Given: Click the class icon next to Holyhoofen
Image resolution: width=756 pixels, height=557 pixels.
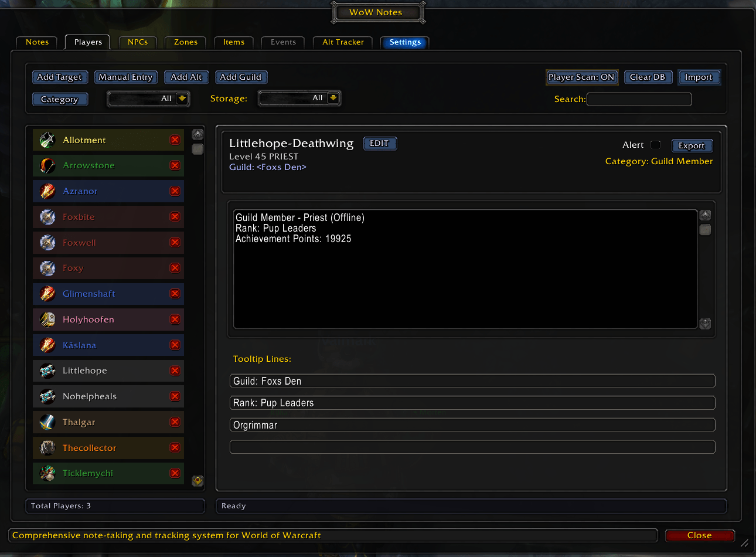Looking at the screenshot, I should click(47, 320).
